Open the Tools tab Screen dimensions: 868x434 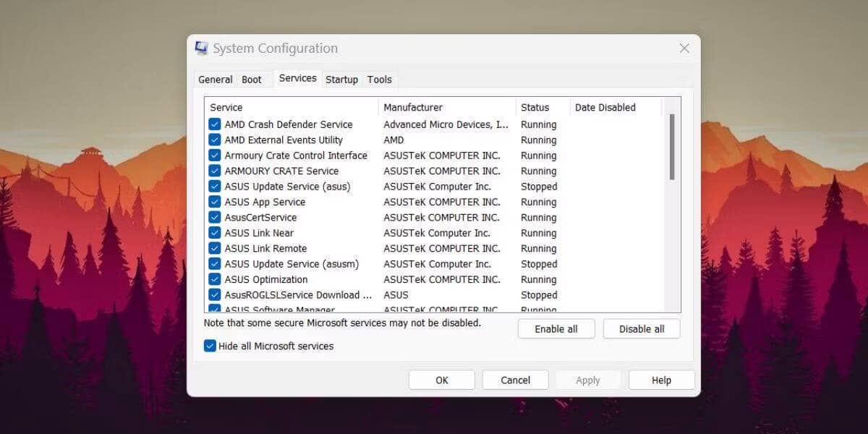tap(379, 80)
